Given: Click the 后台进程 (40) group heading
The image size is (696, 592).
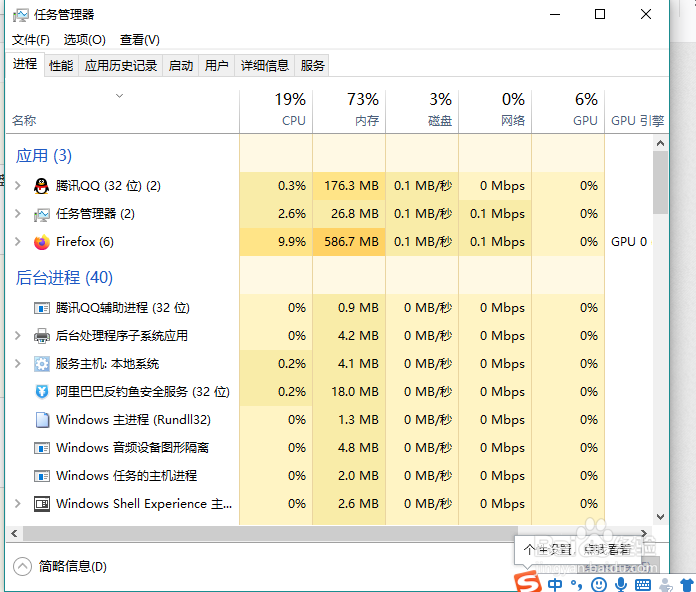Looking at the screenshot, I should click(64, 278).
